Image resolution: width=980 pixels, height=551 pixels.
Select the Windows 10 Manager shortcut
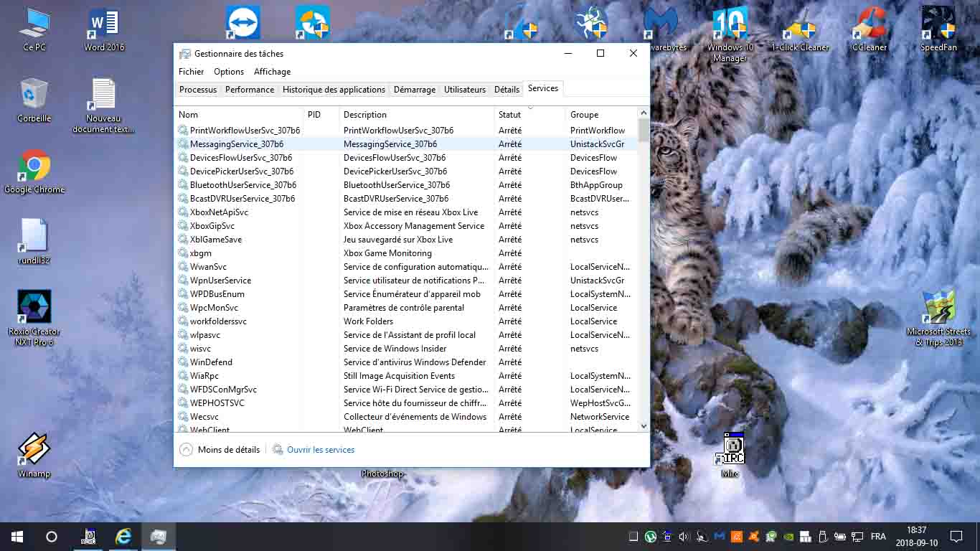pyautogui.click(x=730, y=35)
